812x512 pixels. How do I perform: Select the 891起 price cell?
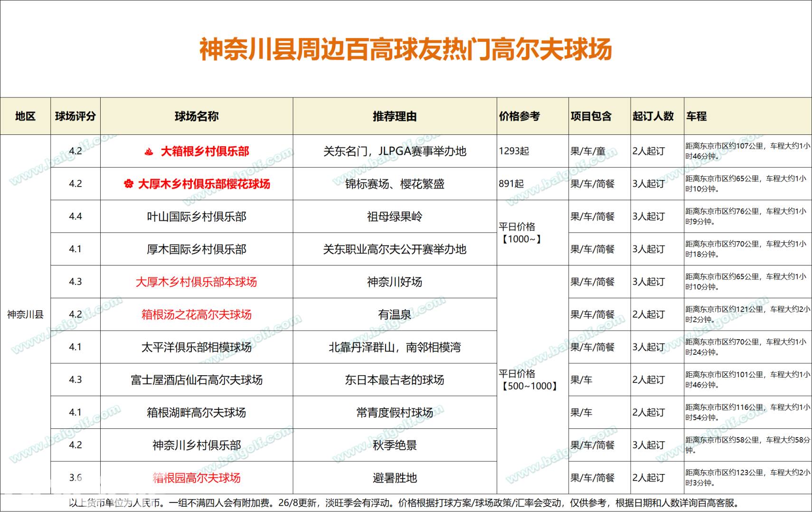(533, 184)
